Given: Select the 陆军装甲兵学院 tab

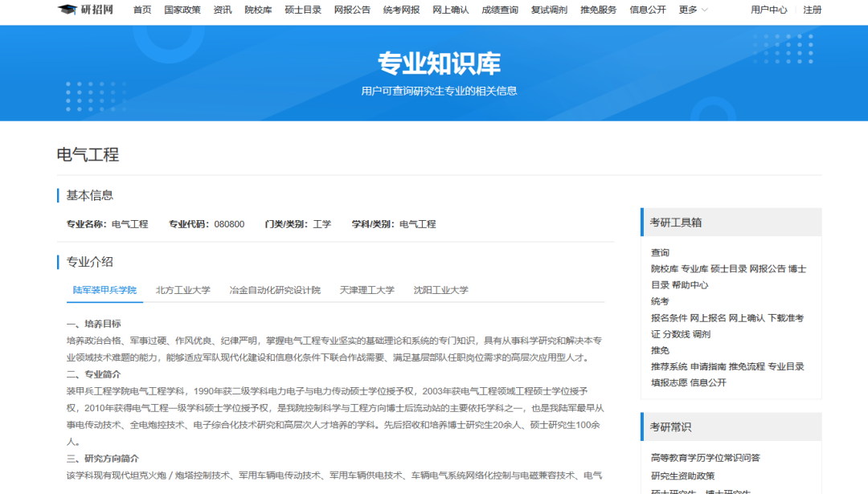Looking at the screenshot, I should point(104,290).
